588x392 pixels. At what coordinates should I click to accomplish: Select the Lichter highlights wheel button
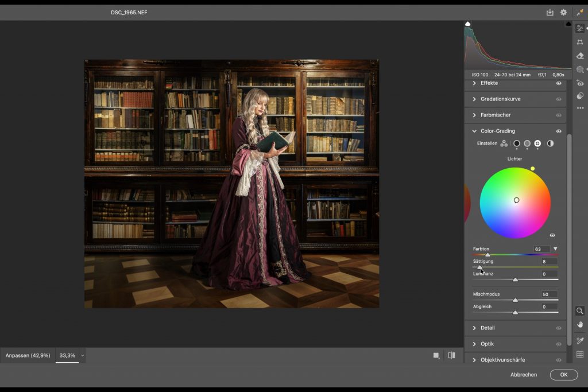[537, 143]
